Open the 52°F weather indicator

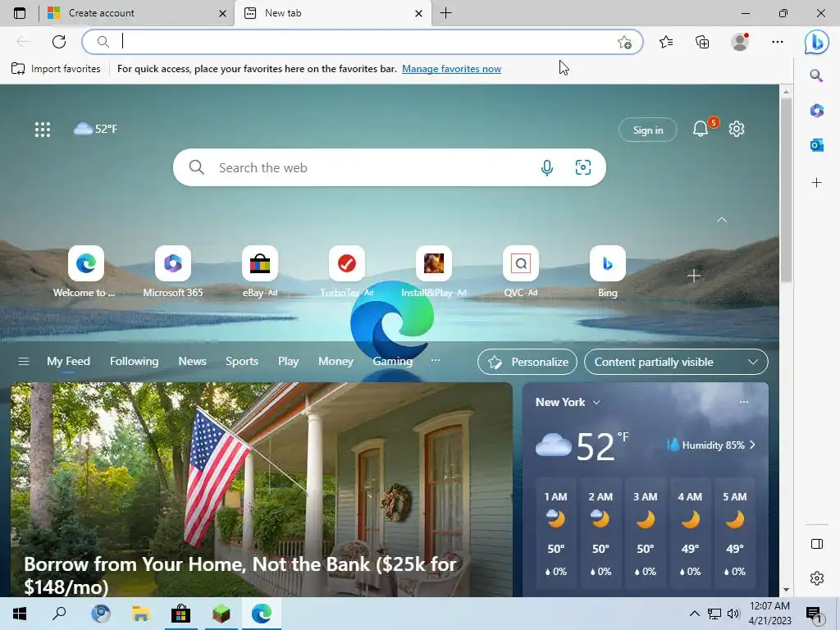(x=95, y=129)
